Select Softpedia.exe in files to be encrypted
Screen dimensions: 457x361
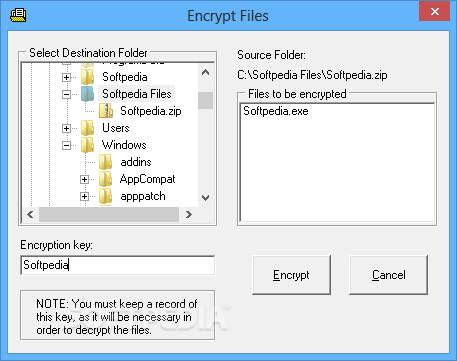[276, 111]
